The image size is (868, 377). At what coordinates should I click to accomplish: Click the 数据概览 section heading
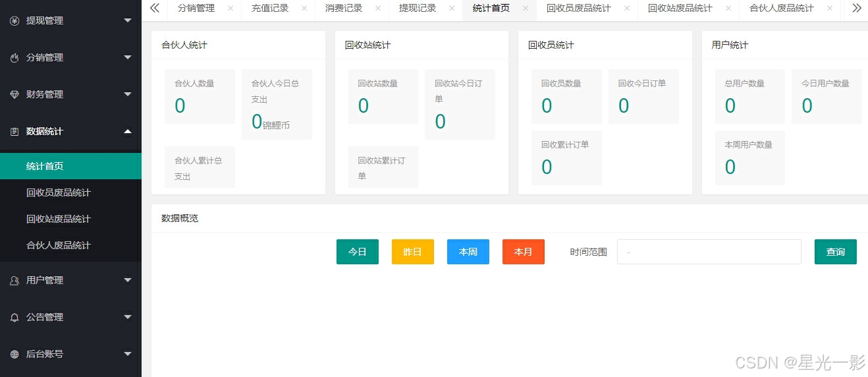tap(180, 218)
